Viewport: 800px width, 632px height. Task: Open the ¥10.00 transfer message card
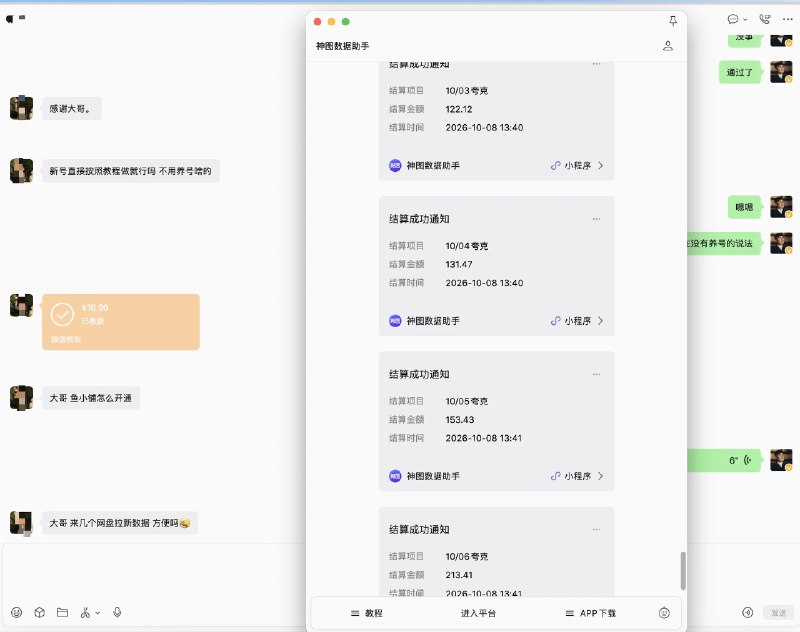121,322
